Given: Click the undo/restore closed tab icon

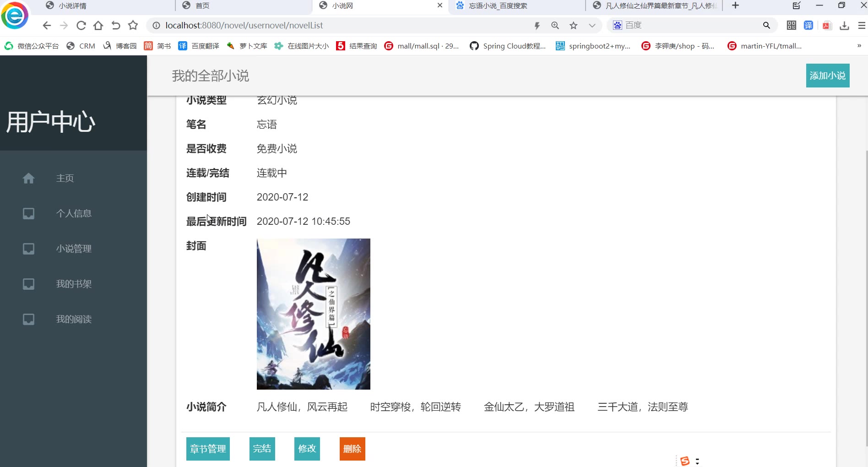Looking at the screenshot, I should (116, 26).
